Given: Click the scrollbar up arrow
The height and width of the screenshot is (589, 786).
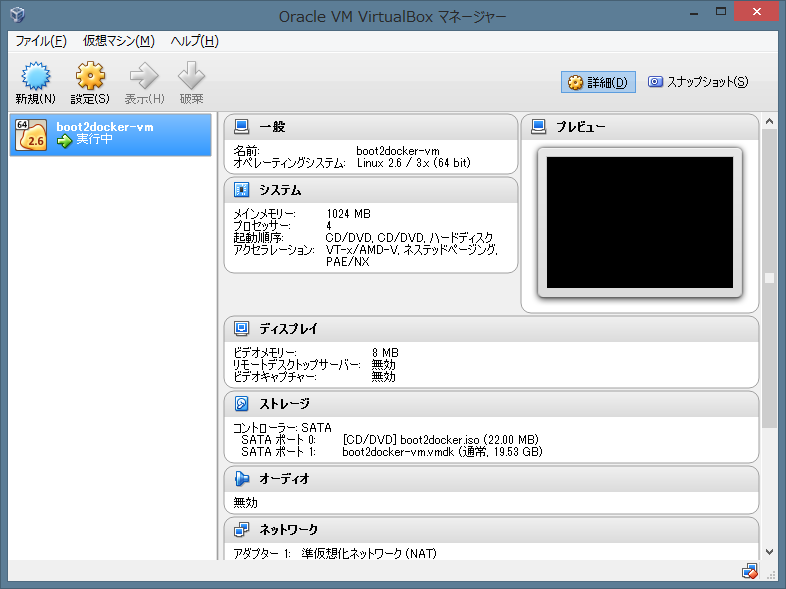Looking at the screenshot, I should tap(769, 121).
